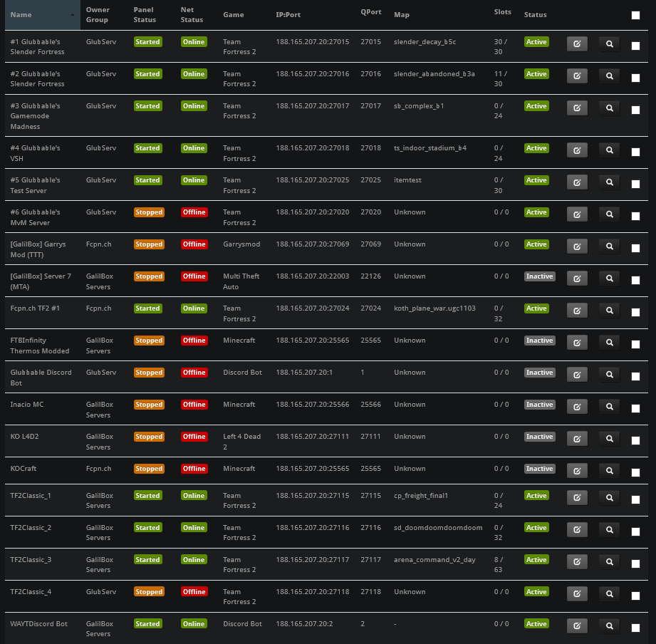Click Active status for TF2Classic_4
The height and width of the screenshot is (644, 656).
point(536,592)
